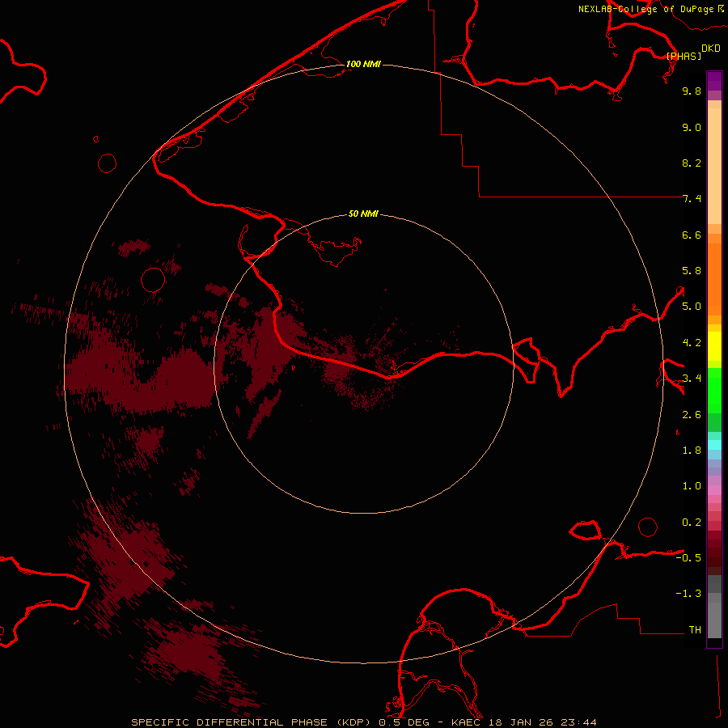
Task: Select the 50 NMI range ring label
Action: pos(363,214)
